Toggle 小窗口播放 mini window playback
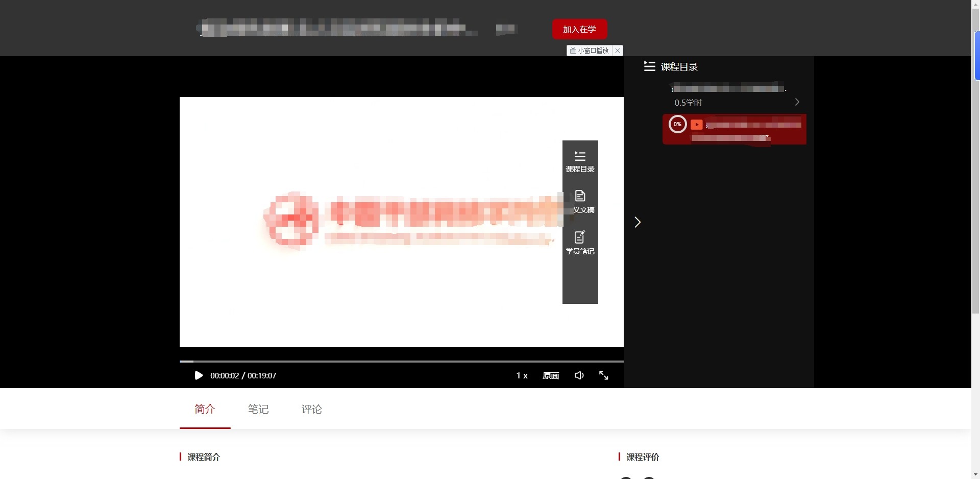Image resolution: width=980 pixels, height=479 pixels. [590, 51]
